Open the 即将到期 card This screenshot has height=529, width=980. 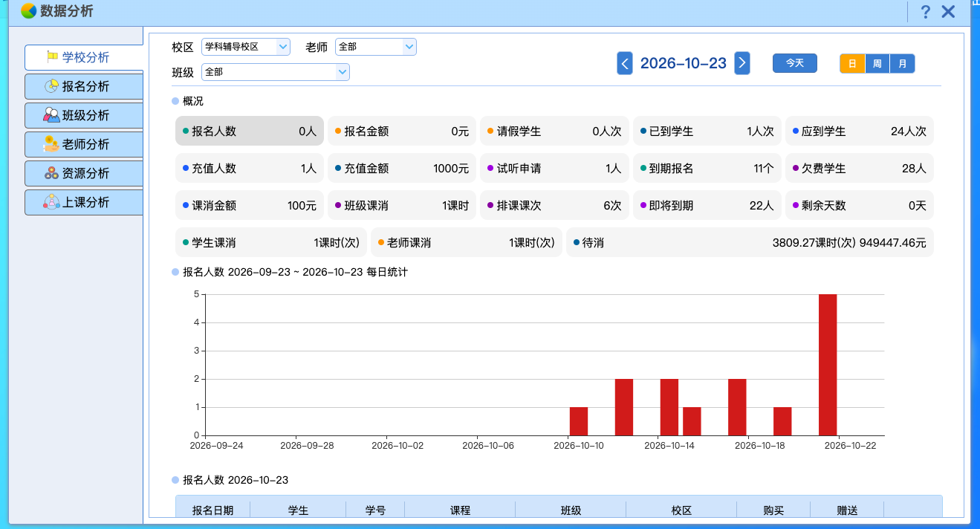click(x=707, y=205)
